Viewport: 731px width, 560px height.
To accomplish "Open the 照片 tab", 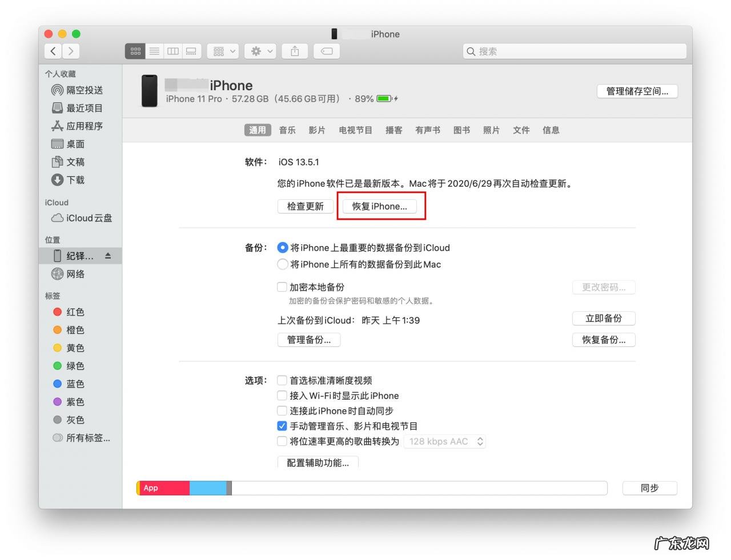I will (x=491, y=130).
